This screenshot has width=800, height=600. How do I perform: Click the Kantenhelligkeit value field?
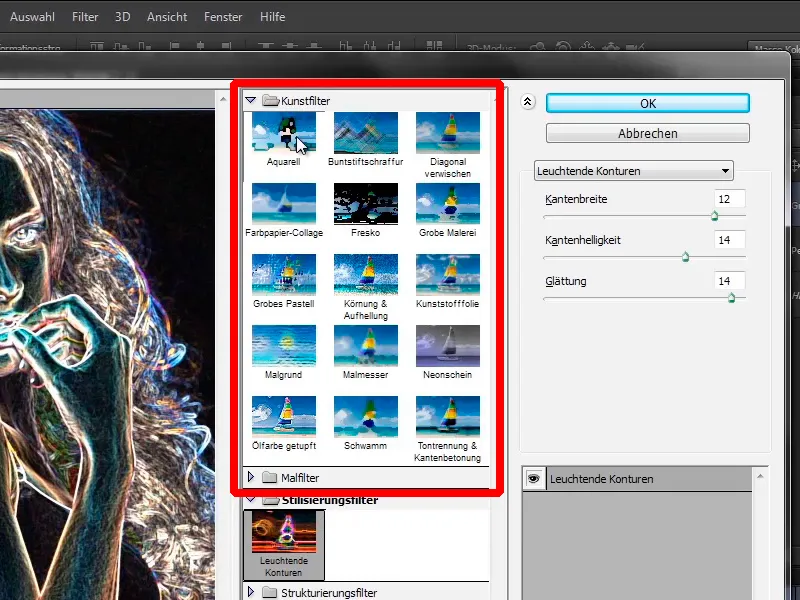click(730, 240)
